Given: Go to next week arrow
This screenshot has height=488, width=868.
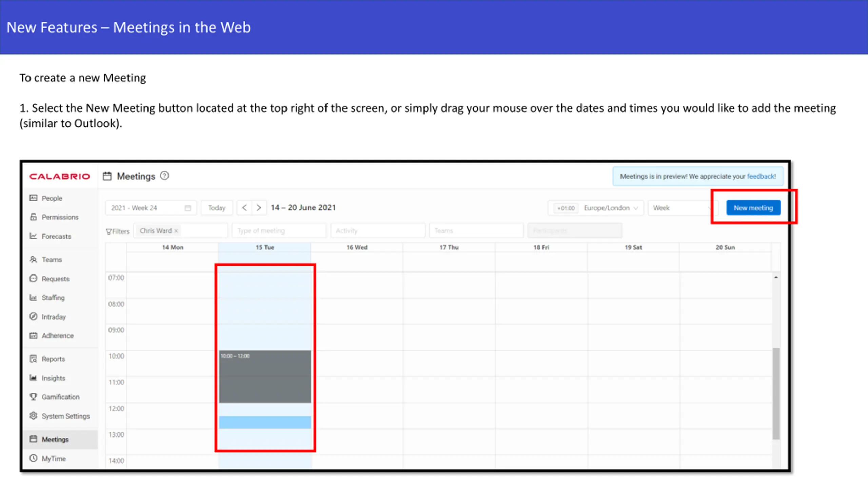Looking at the screenshot, I should 259,208.
